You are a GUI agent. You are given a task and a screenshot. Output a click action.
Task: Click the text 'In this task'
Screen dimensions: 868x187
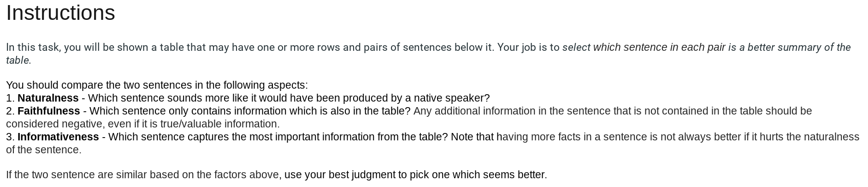(x=33, y=48)
